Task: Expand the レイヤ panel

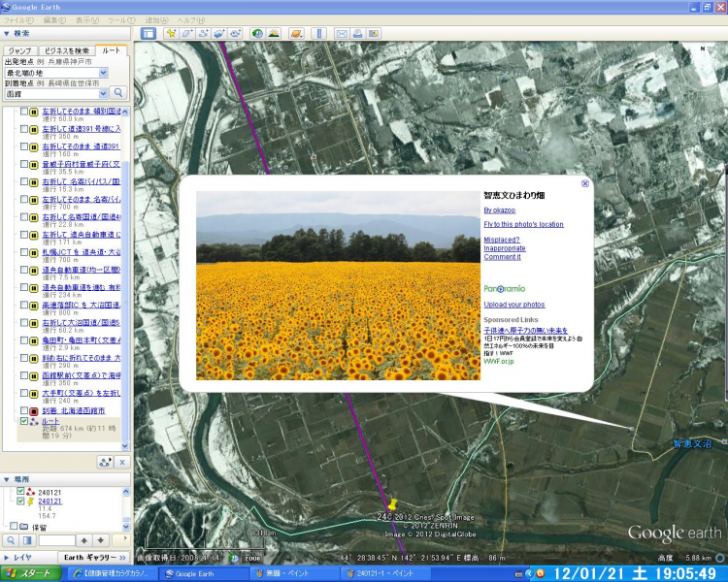Action: (x=7, y=558)
